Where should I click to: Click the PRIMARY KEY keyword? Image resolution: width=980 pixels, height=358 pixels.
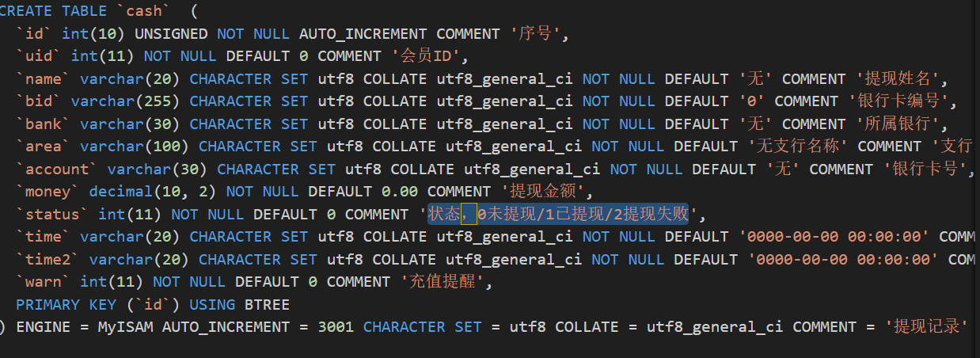[62, 305]
